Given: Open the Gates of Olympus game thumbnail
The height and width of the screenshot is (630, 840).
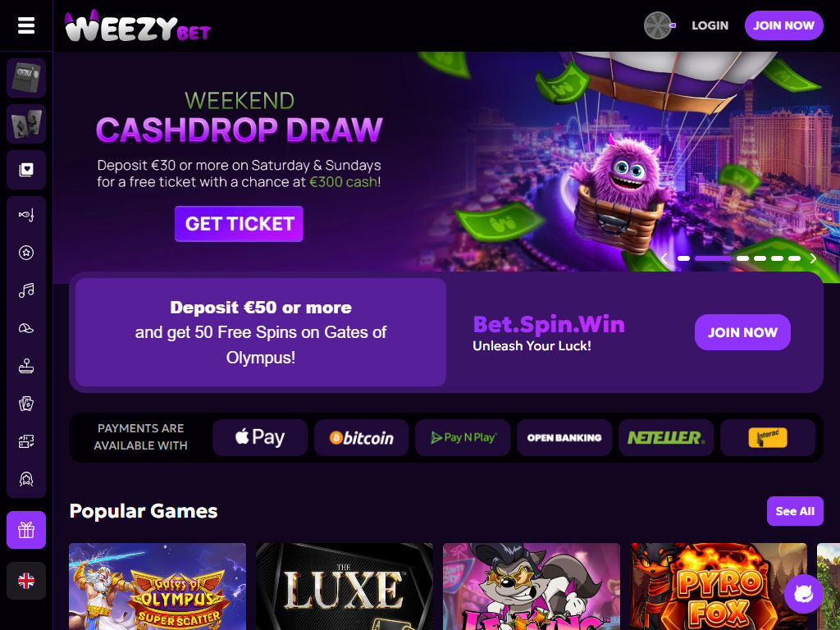Looking at the screenshot, I should pos(157,587).
